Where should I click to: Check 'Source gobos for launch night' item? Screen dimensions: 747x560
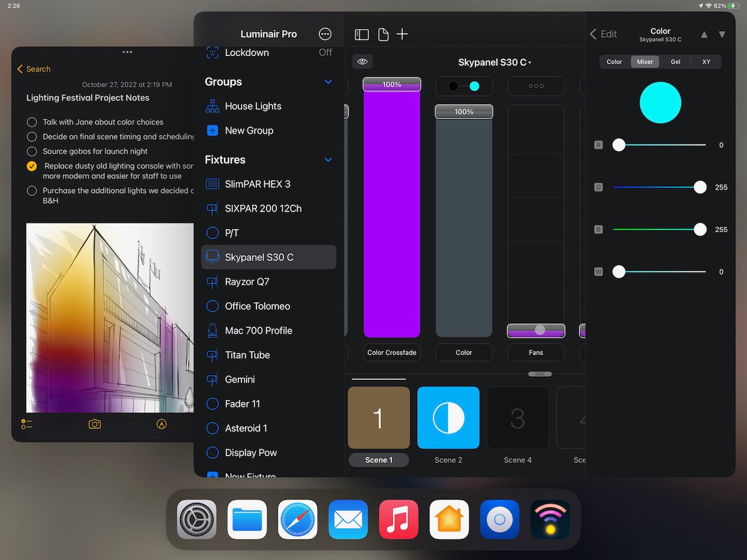pyautogui.click(x=32, y=151)
